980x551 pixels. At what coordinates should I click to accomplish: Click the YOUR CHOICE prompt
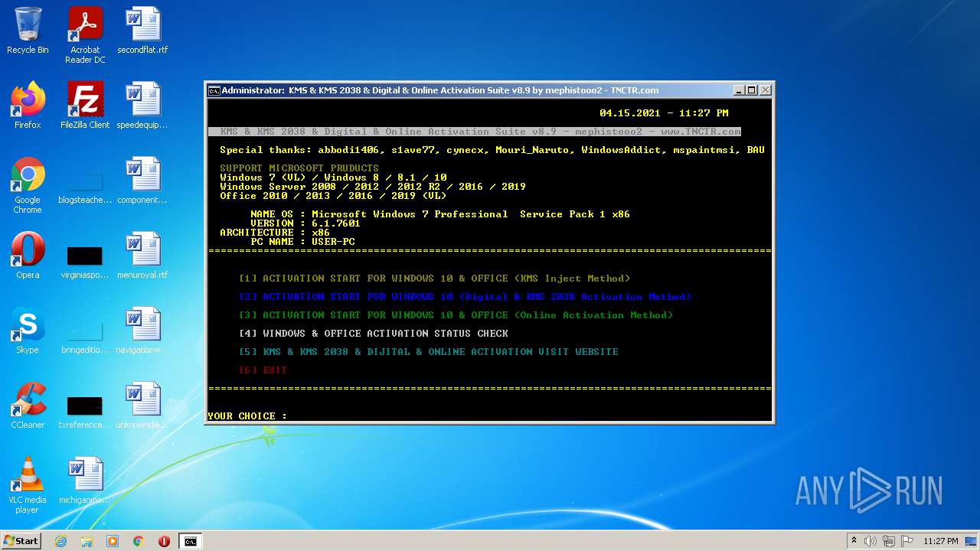tap(247, 416)
